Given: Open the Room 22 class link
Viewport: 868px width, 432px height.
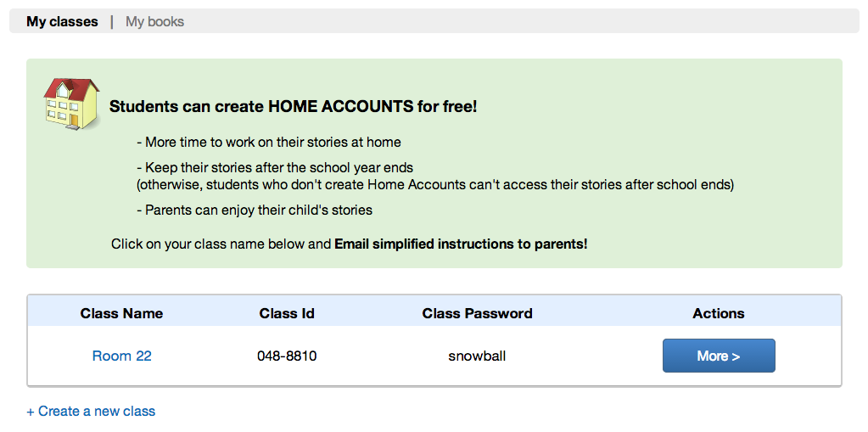Looking at the screenshot, I should click(x=121, y=356).
